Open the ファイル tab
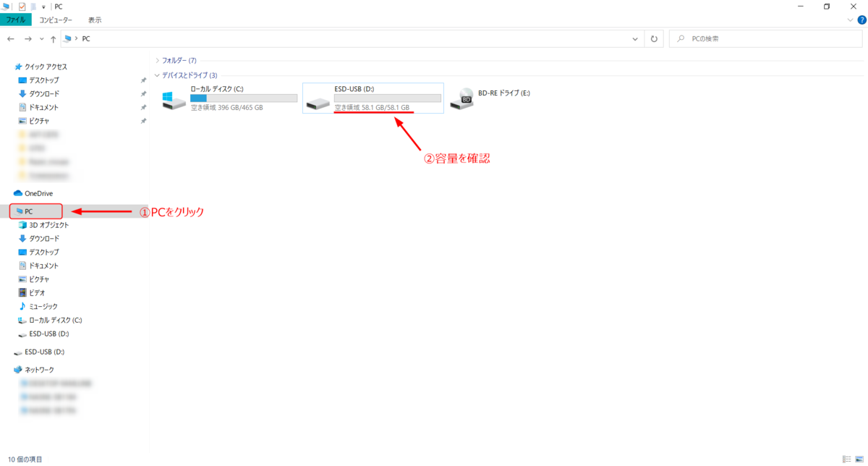 [x=16, y=20]
